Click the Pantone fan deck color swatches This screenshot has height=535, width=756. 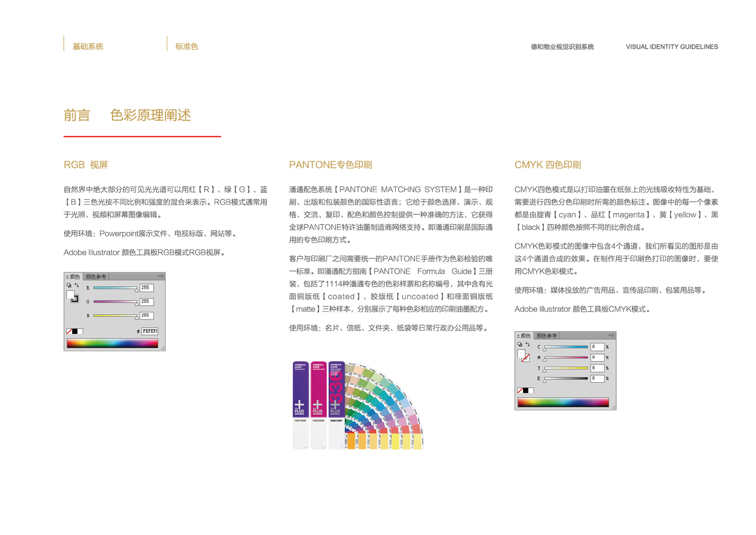(x=384, y=407)
